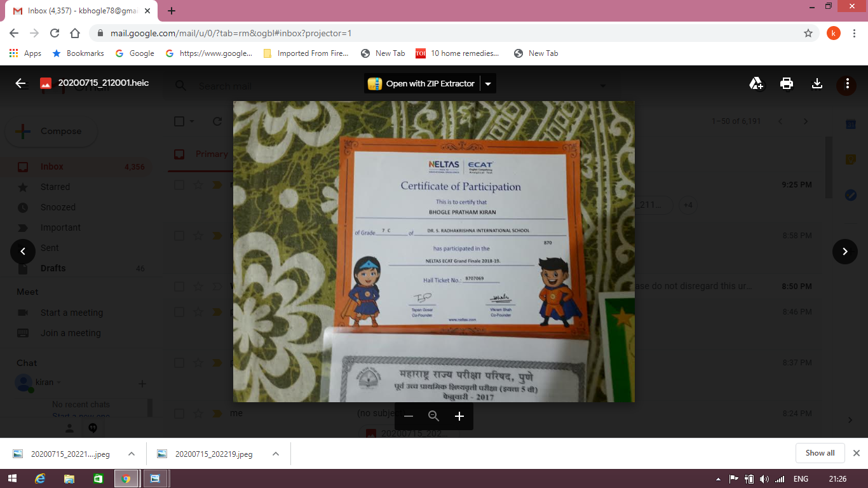The height and width of the screenshot is (488, 868).
Task: Download the 20200715_212001.heic file
Action: 817,83
